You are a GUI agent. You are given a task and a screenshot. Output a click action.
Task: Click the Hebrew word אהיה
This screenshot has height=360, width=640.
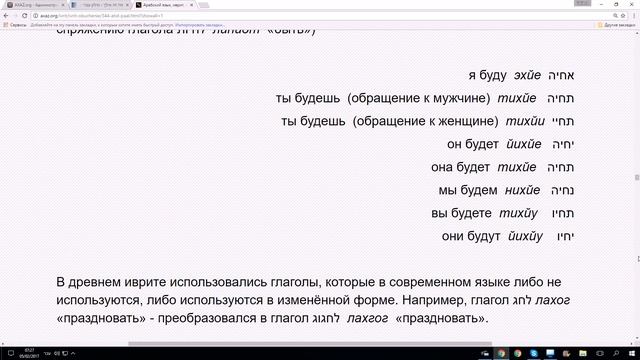[561, 75]
